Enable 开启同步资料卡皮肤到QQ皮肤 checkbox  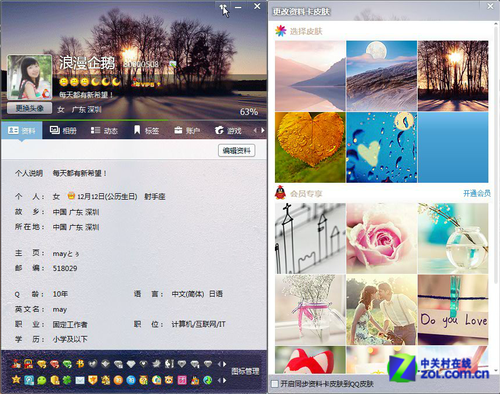[x=274, y=384]
